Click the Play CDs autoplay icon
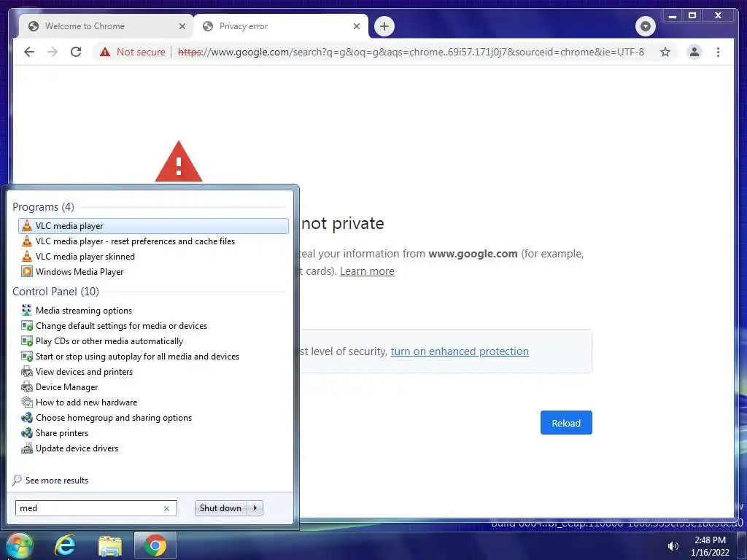The height and width of the screenshot is (560, 747). coord(27,341)
